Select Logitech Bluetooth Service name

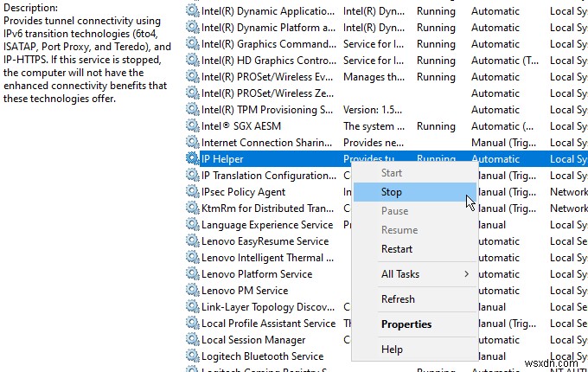click(262, 356)
